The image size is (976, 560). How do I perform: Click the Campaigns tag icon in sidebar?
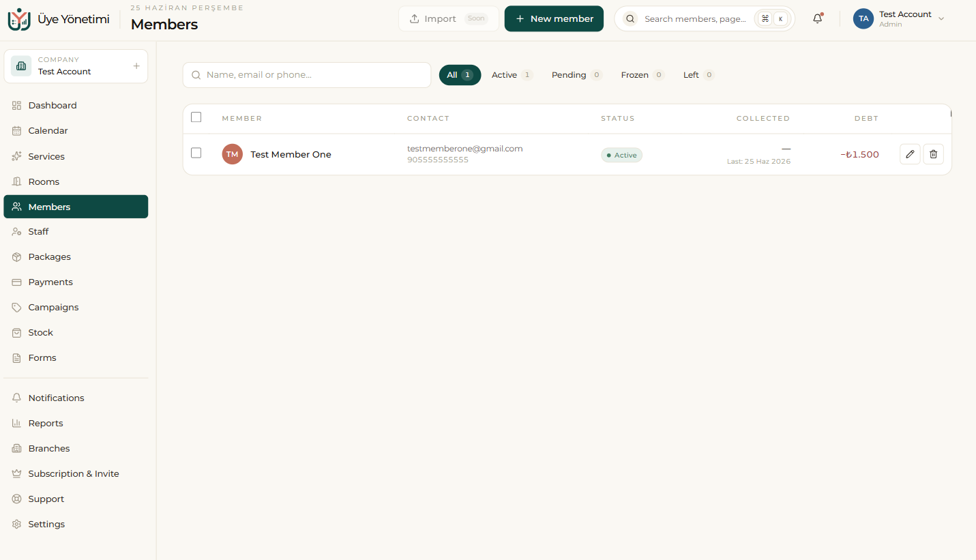(17, 308)
